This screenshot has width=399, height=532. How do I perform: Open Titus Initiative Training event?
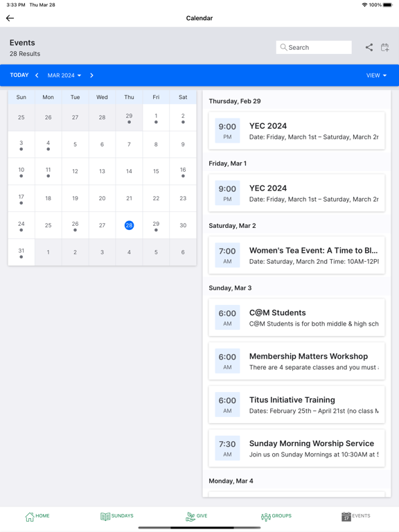296,405
